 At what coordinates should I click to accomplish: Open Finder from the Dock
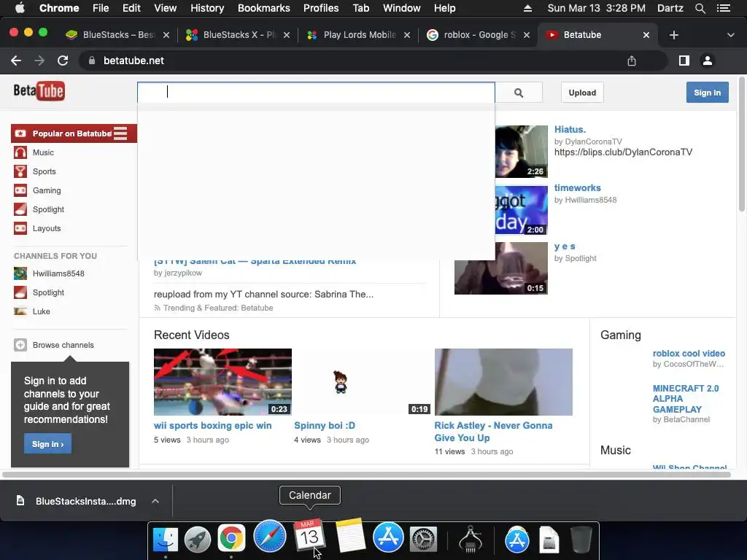[166, 539]
